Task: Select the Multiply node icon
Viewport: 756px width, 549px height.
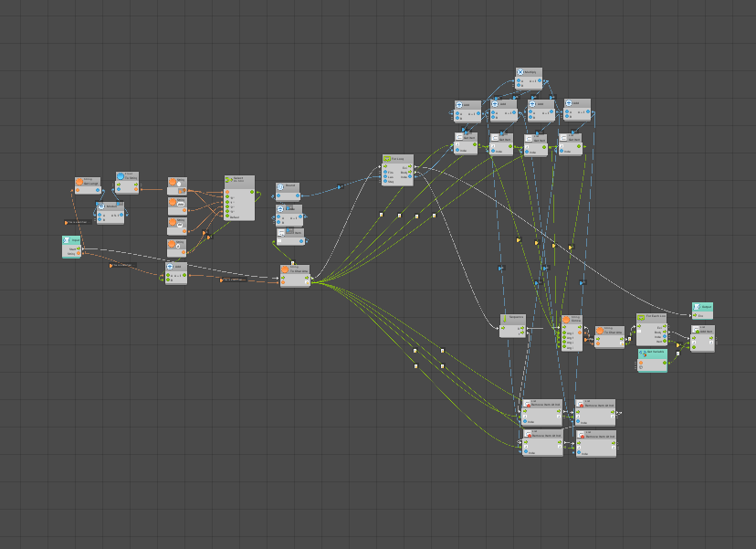Action: click(520, 72)
